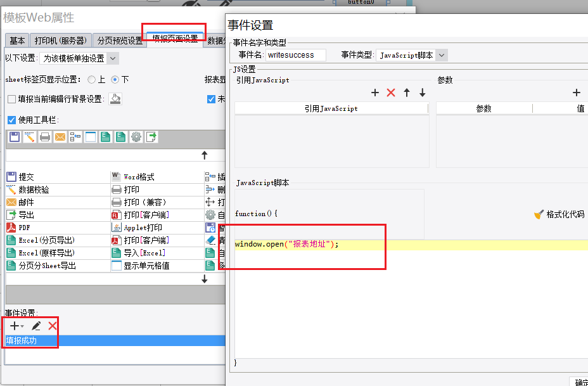Toggle the checked checkbox beside 未
This screenshot has width=588, height=386.
(211, 99)
